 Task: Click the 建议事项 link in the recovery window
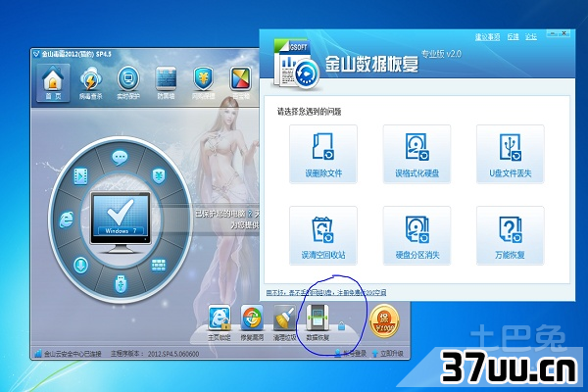[487, 37]
